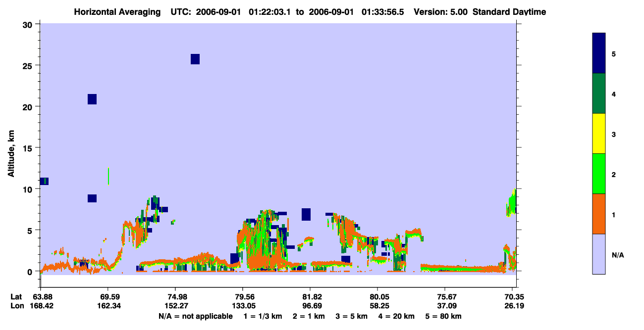Image resolution: width=644 pixels, height=330 pixels.
Task: Click the '3 = 5 km' legend text
Action: (351, 316)
